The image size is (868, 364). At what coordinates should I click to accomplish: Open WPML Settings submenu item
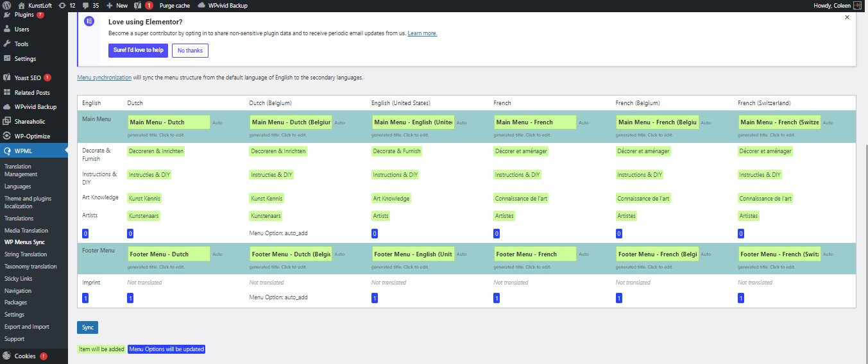pyautogui.click(x=14, y=315)
